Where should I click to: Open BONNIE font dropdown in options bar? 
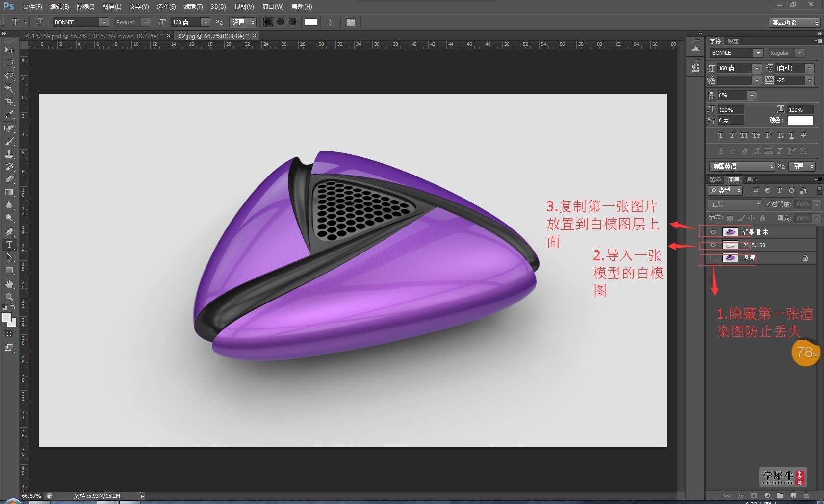coord(104,22)
